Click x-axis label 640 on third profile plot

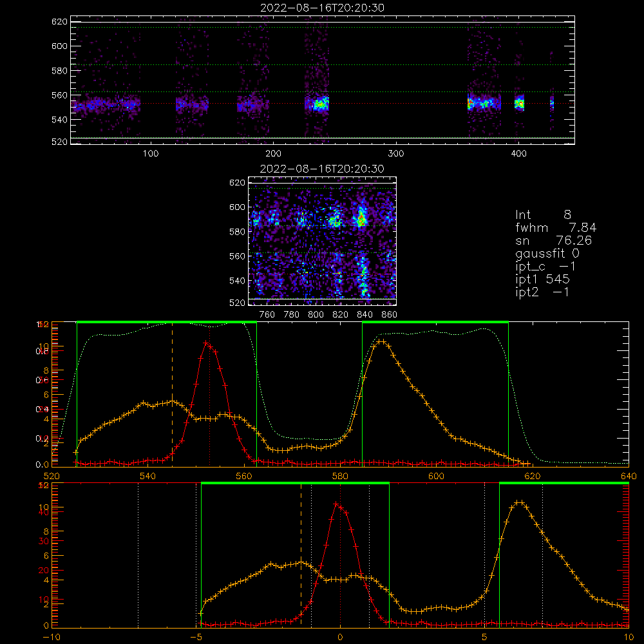629,476
